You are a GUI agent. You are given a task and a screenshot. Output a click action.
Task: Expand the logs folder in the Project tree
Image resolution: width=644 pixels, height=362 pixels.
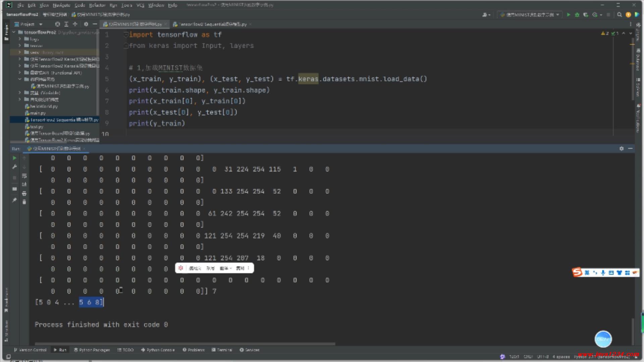tap(19, 39)
